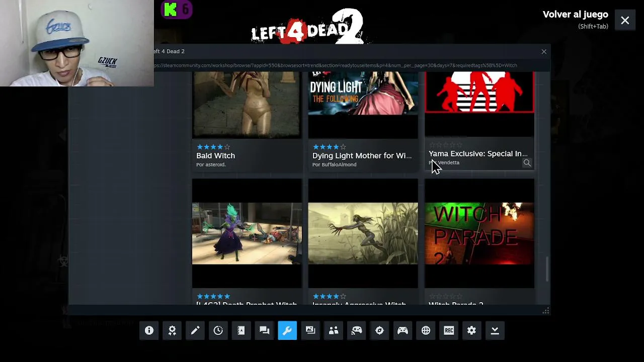The width and height of the screenshot is (644, 362).
Task: Open the game info overlay icon
Action: click(x=149, y=330)
